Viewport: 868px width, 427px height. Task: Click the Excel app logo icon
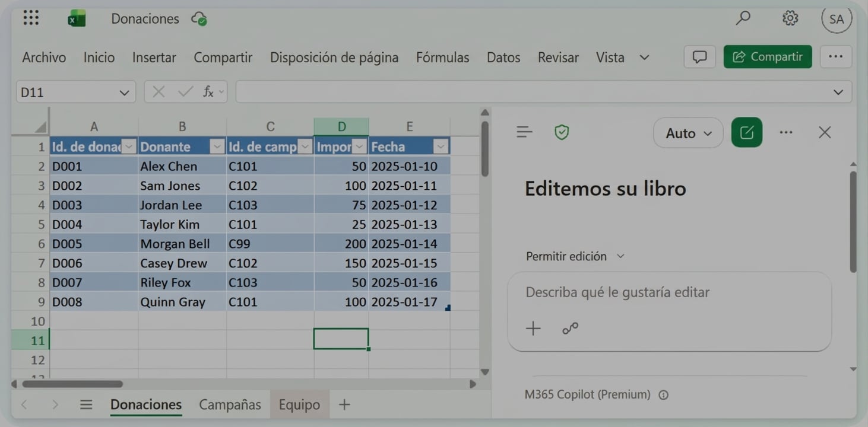pos(77,19)
